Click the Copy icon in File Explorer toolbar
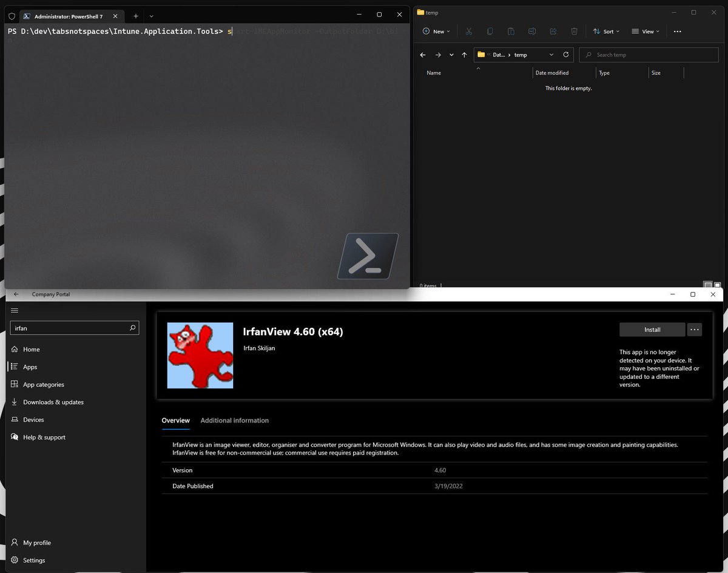 pos(490,32)
